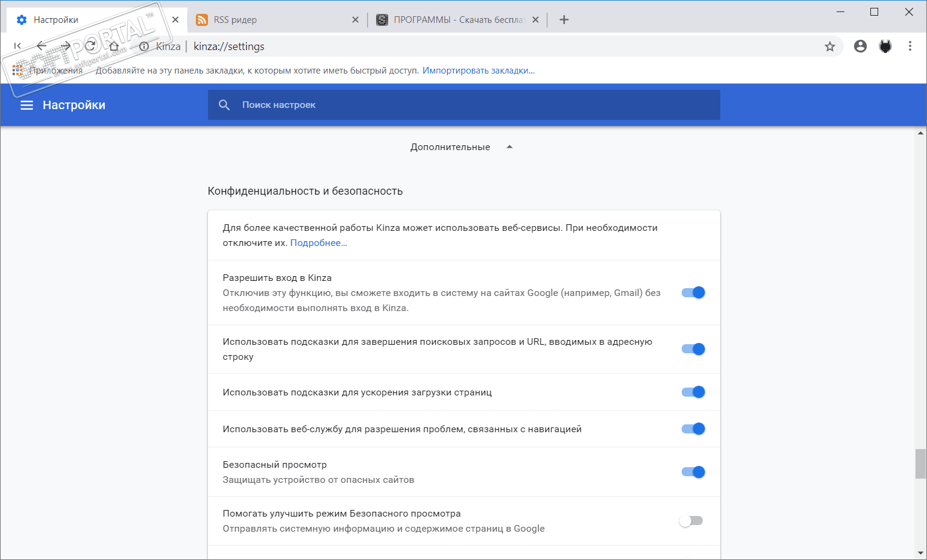The height and width of the screenshot is (560, 927).
Task: Switch to the ПРОГРАММЫ tab
Action: 455,20
